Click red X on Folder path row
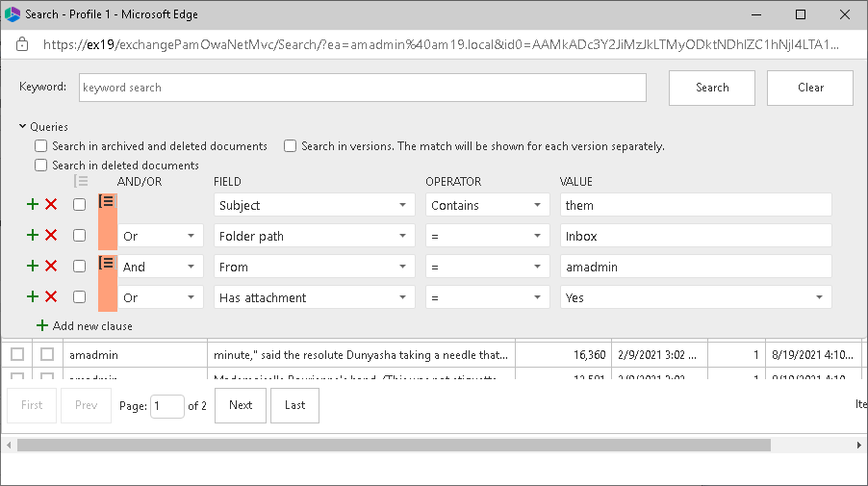The height and width of the screenshot is (486, 868). 51,235
